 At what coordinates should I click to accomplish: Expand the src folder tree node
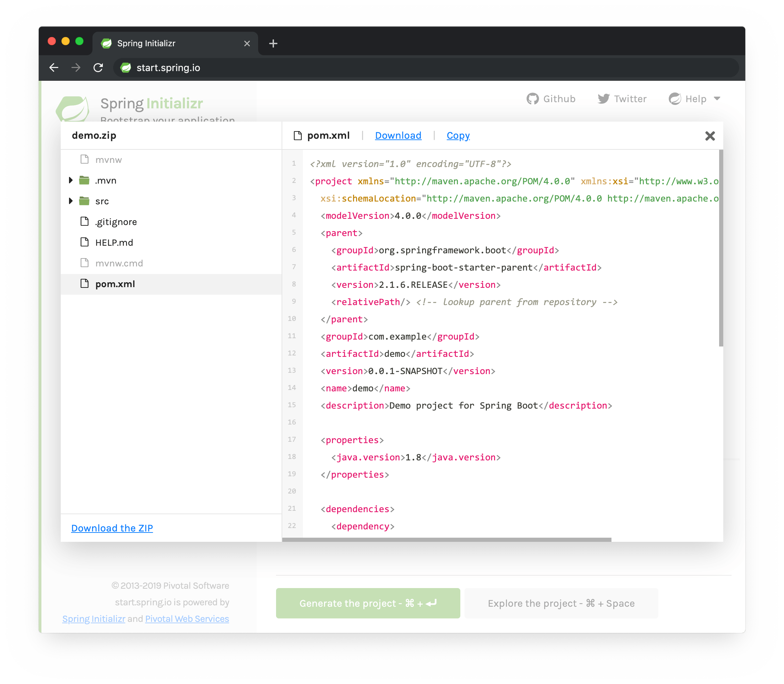pyautogui.click(x=71, y=201)
